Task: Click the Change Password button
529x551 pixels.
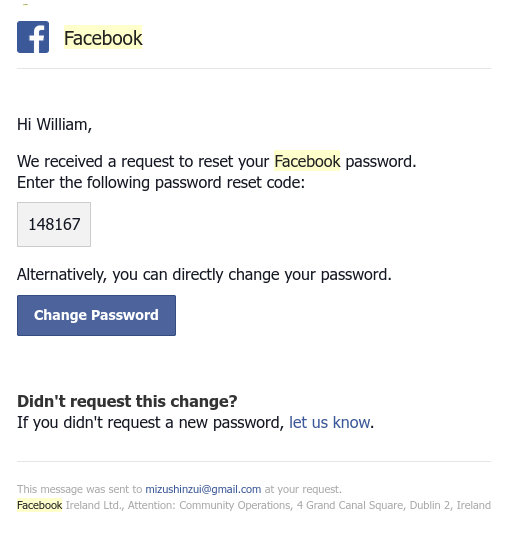Action: [x=96, y=316]
